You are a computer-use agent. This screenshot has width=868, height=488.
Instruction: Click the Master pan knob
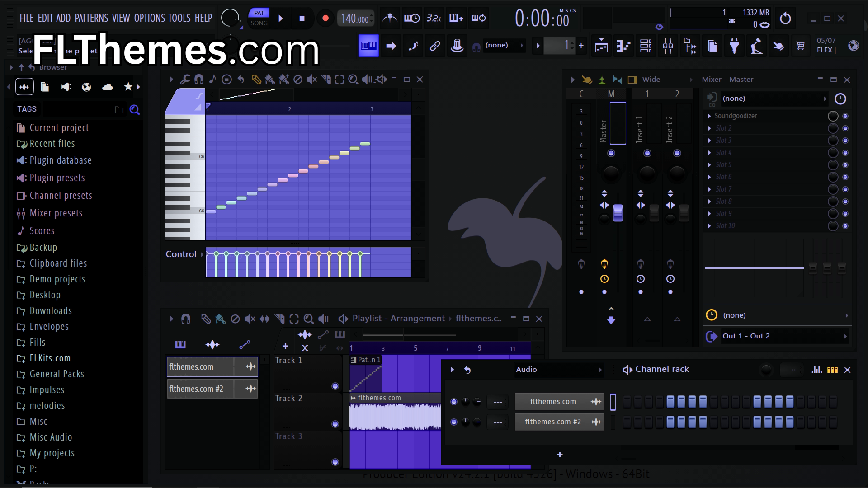(611, 174)
